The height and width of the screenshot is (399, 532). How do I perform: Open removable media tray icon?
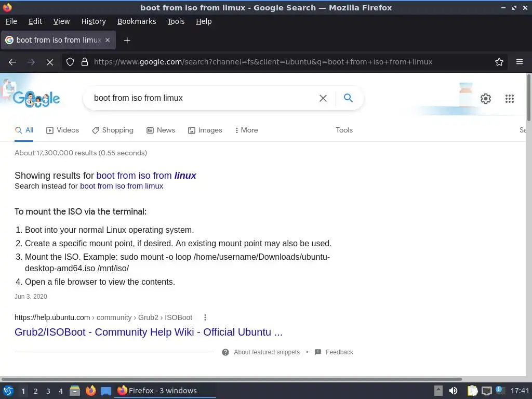click(438, 391)
